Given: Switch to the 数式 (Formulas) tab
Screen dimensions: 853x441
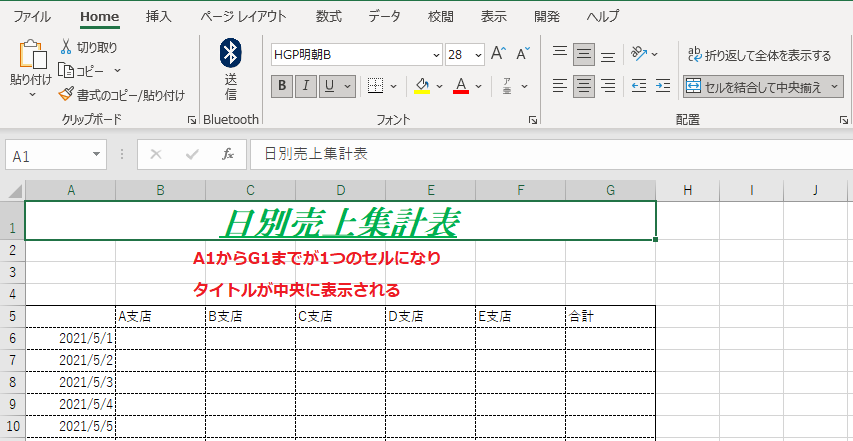Looking at the screenshot, I should point(328,16).
